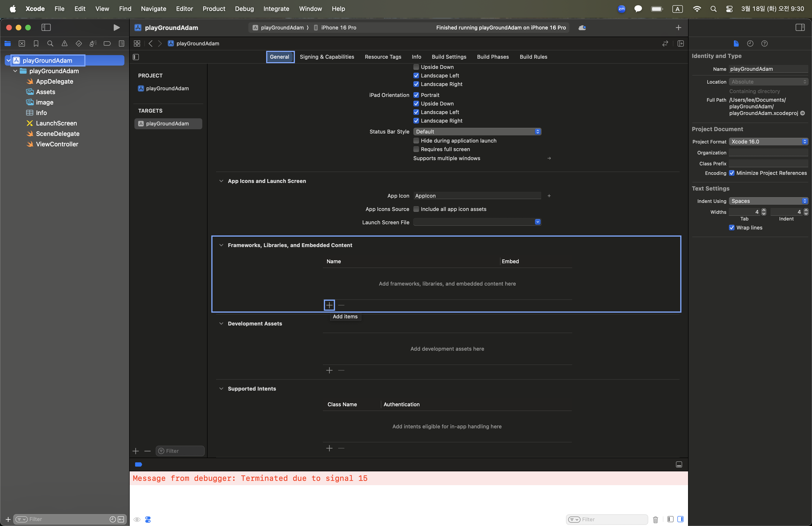Increase the Tab width stepper
The image size is (812, 526).
coord(764,210)
